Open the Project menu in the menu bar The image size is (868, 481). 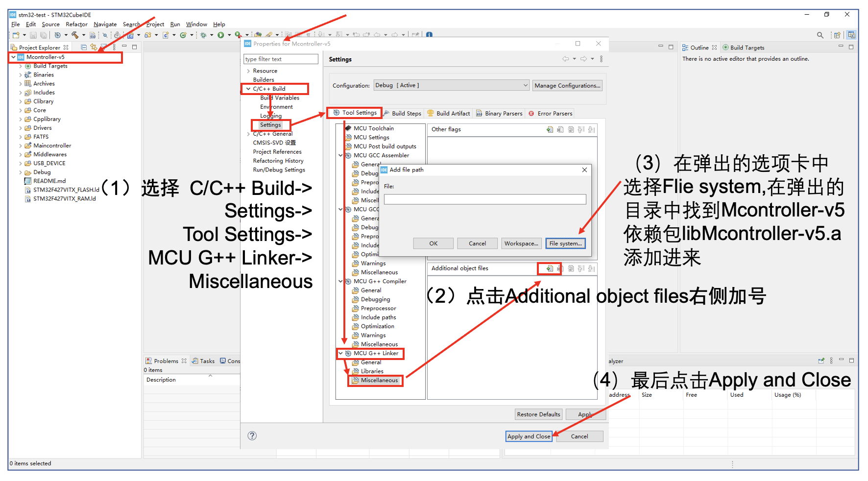point(155,24)
